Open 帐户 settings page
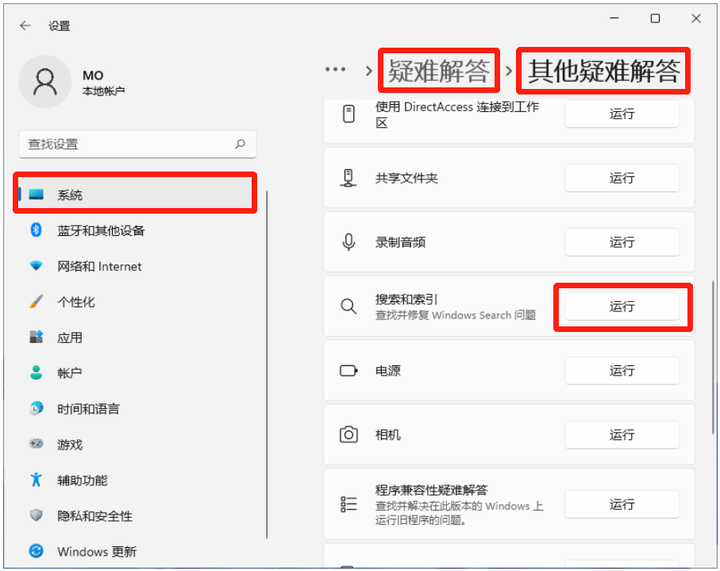Image resolution: width=720 pixels, height=571 pixels. (x=135, y=373)
